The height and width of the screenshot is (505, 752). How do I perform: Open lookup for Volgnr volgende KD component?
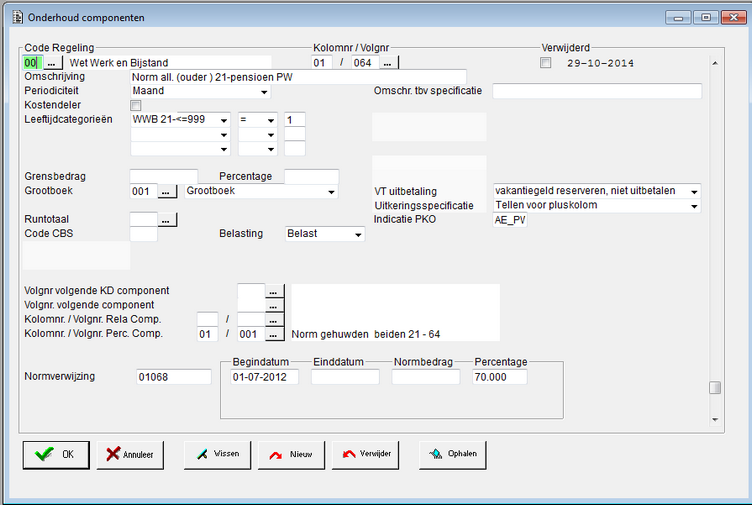coord(274,291)
